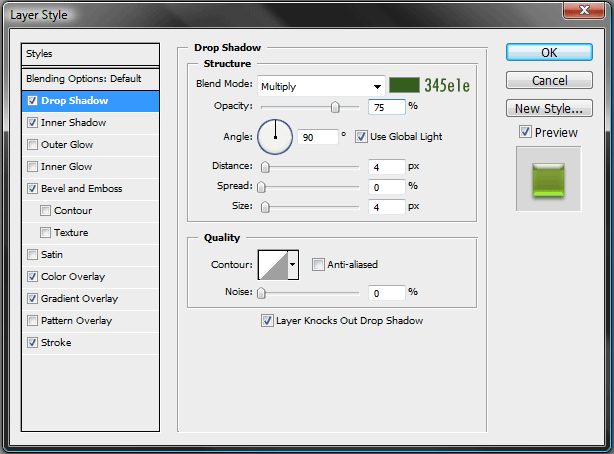Check the Contour sub-option box
Viewport: 614px width, 454px height.
click(x=45, y=210)
